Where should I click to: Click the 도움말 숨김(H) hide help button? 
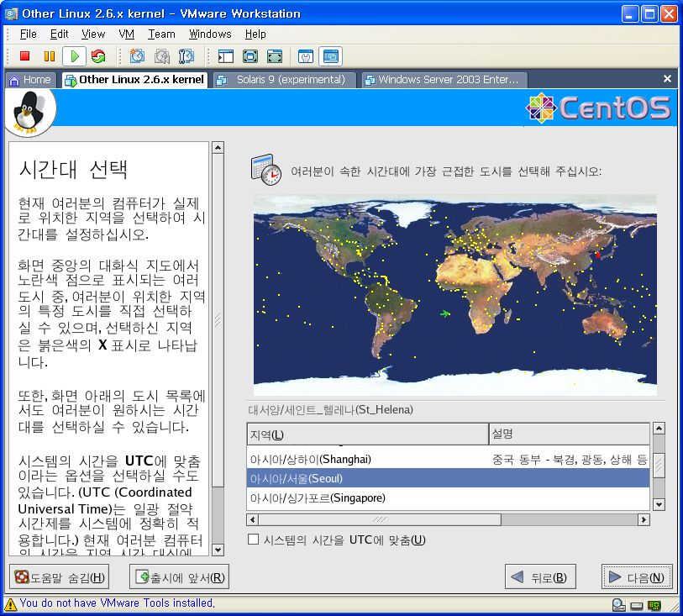pos(59,577)
